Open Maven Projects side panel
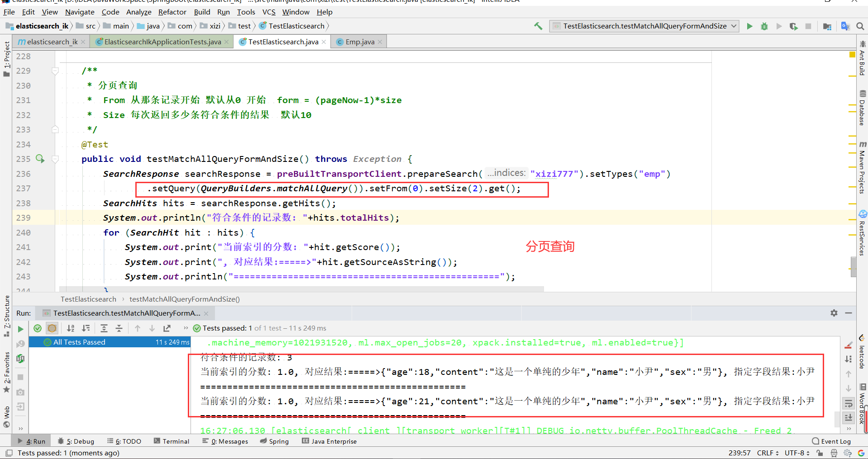868x459 pixels. [863, 167]
